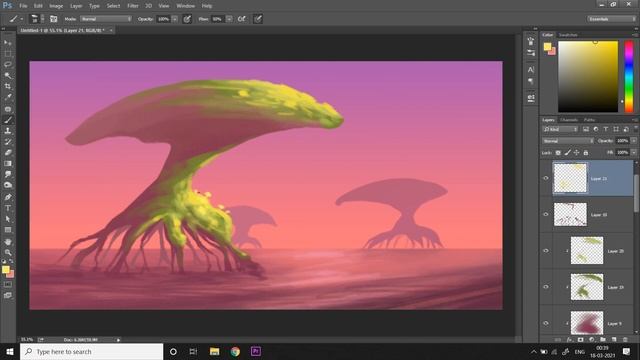Select the Clone Stamp tool
This screenshot has width=640, height=360.
click(8, 131)
